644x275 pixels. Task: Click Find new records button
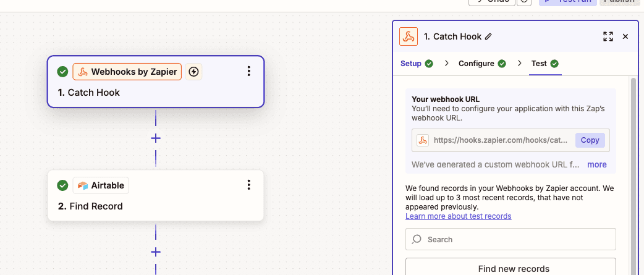[x=511, y=268]
